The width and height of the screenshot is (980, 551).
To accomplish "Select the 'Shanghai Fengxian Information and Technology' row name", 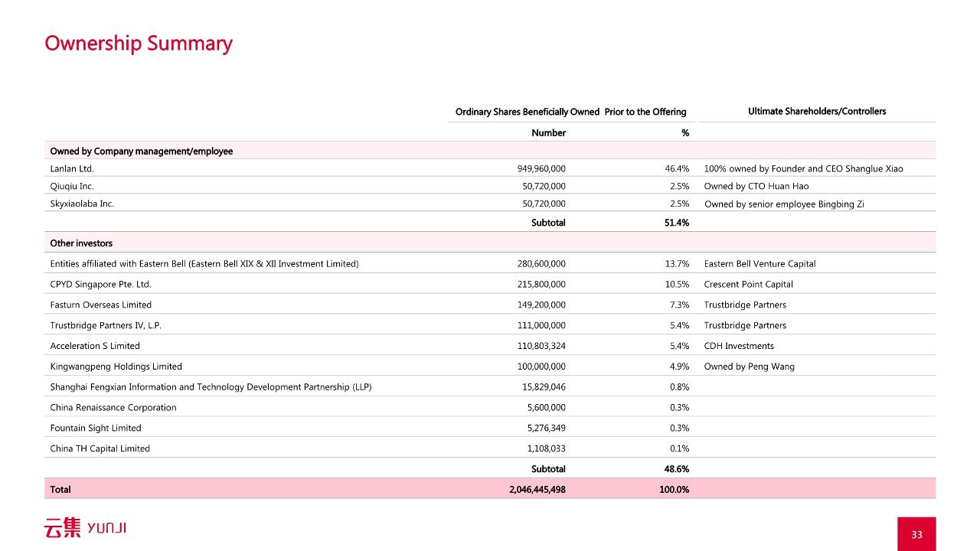I will click(x=211, y=387).
